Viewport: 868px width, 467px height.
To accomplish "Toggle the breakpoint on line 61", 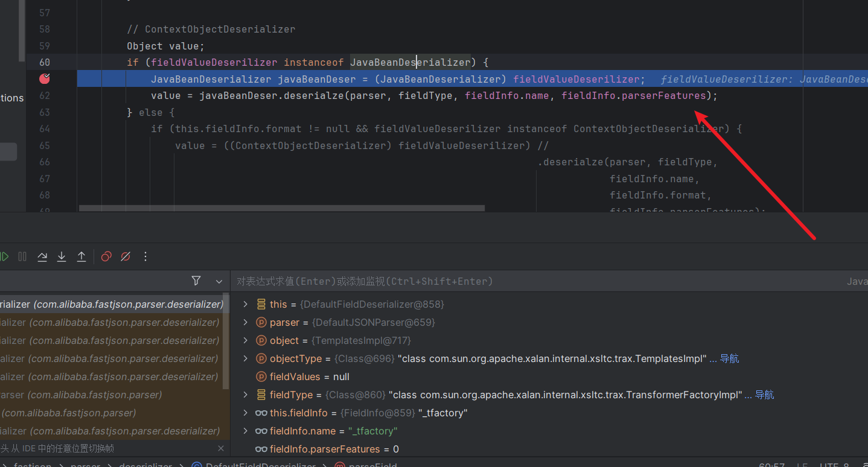I will point(45,78).
